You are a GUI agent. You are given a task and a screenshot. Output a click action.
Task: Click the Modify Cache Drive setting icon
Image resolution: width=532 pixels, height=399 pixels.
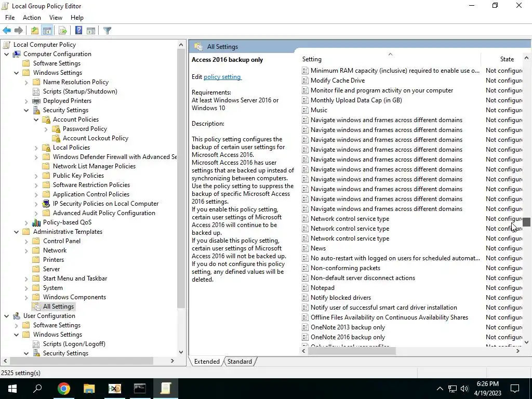pos(305,81)
